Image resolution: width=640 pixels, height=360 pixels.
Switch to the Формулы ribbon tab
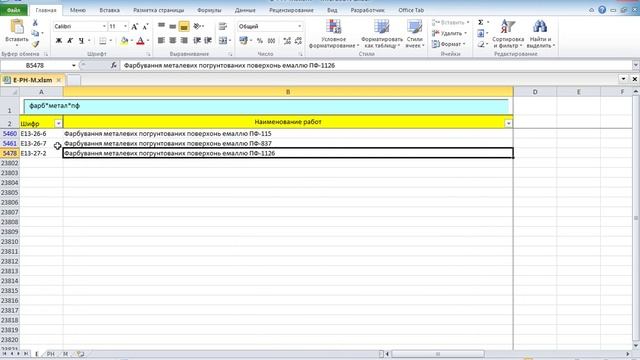click(x=209, y=10)
